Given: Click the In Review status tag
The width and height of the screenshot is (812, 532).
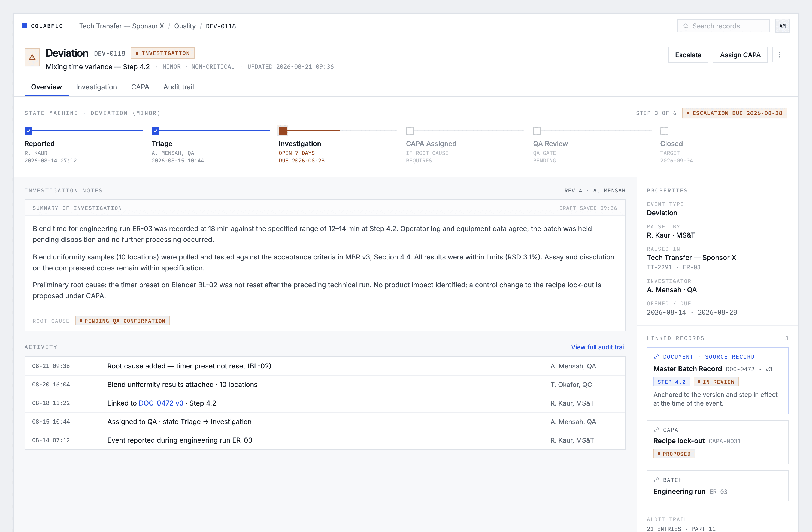Looking at the screenshot, I should pyautogui.click(x=716, y=382).
